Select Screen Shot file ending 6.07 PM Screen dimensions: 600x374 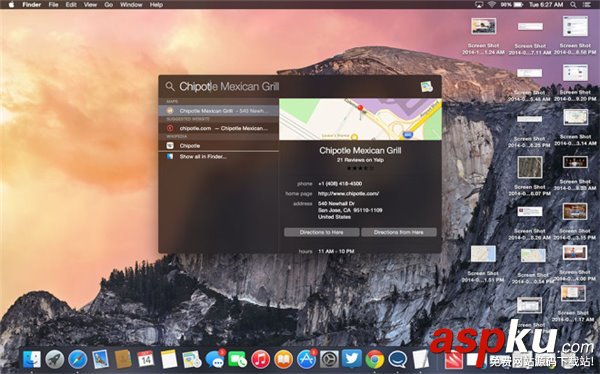(530, 176)
